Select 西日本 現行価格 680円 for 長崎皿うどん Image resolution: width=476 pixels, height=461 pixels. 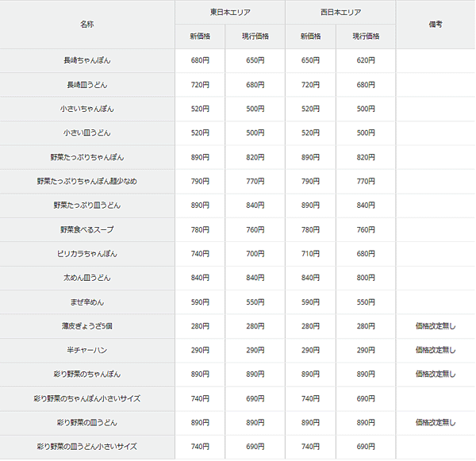366,85
